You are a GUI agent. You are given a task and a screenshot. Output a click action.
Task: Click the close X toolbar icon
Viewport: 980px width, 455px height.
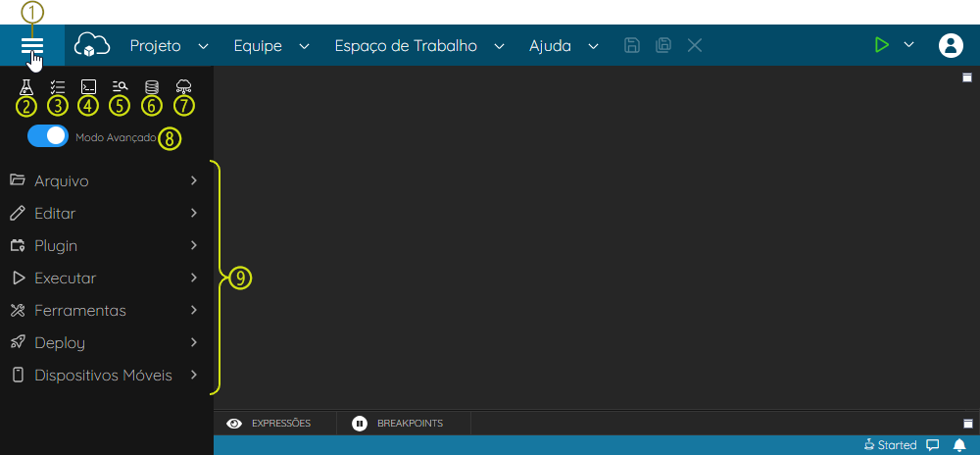point(695,45)
